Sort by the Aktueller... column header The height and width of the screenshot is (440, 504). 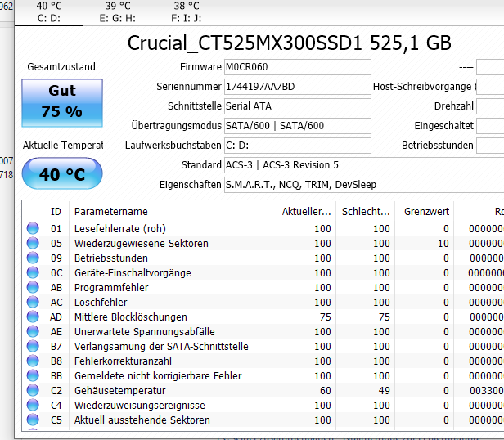tap(306, 212)
